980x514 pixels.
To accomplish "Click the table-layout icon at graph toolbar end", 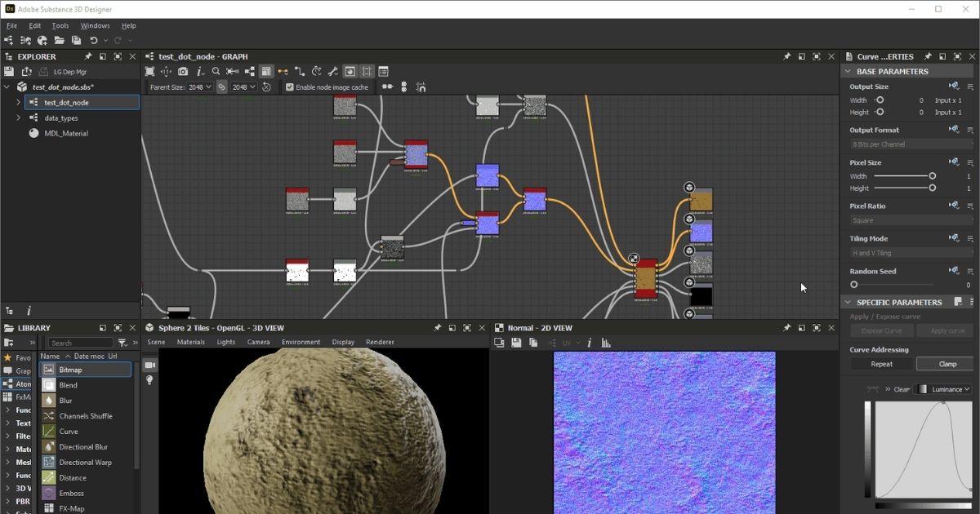I will [x=383, y=72].
